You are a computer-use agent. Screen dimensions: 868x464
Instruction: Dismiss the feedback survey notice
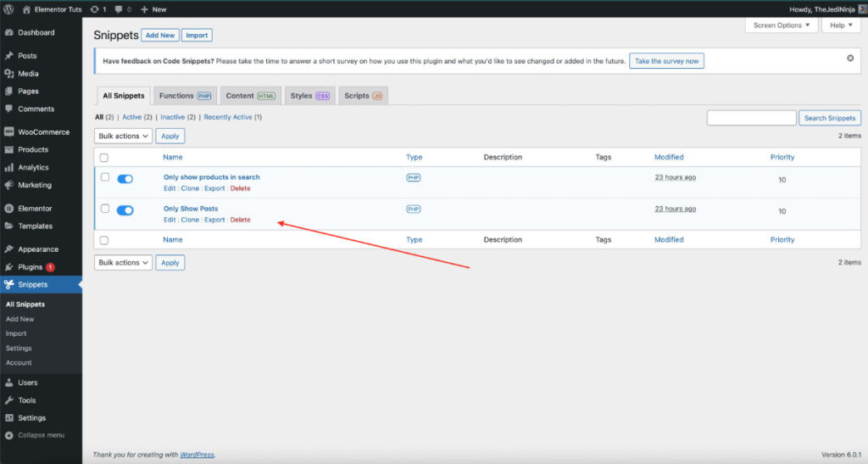850,59
